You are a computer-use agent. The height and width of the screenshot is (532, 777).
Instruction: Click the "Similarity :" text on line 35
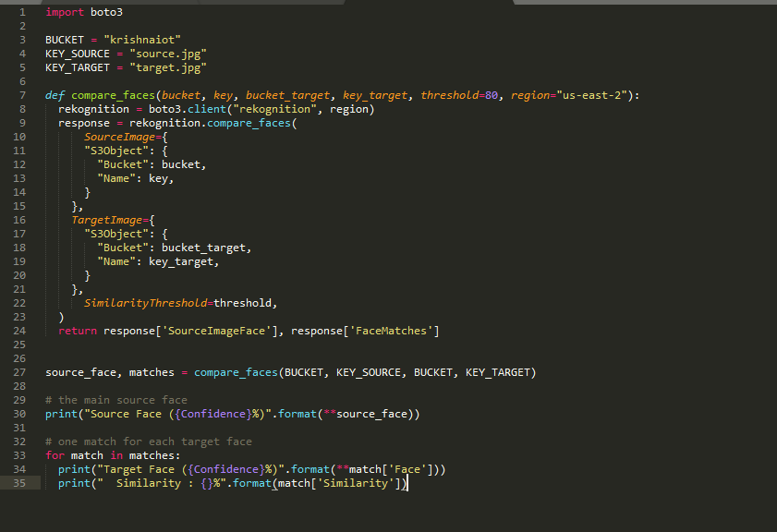pyautogui.click(x=154, y=483)
